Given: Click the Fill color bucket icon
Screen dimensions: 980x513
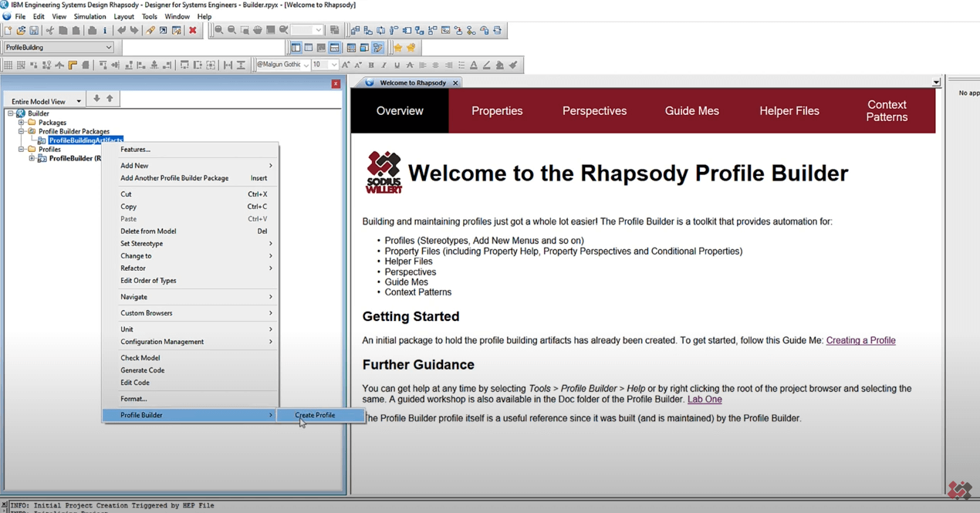Looking at the screenshot, I should click(500, 65).
